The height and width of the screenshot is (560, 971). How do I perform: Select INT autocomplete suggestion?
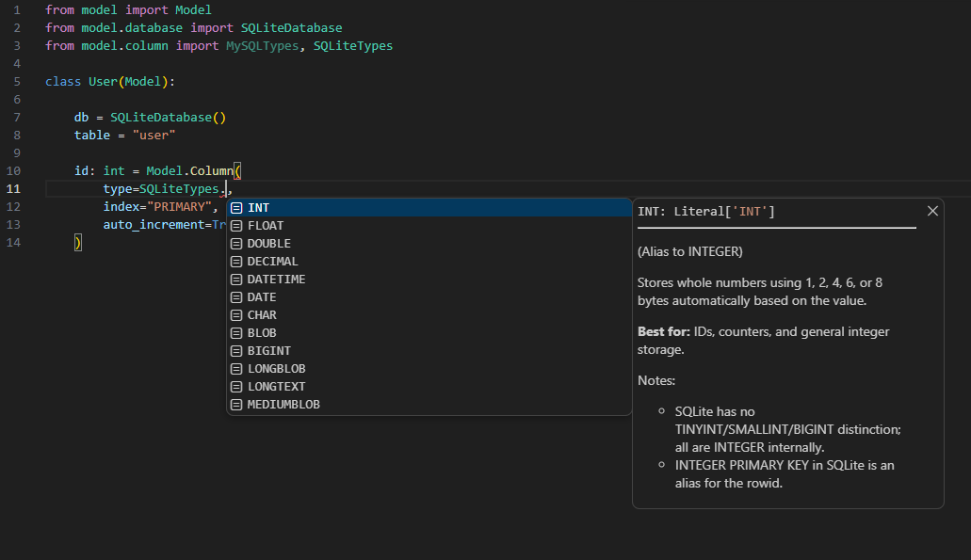pyautogui.click(x=429, y=208)
